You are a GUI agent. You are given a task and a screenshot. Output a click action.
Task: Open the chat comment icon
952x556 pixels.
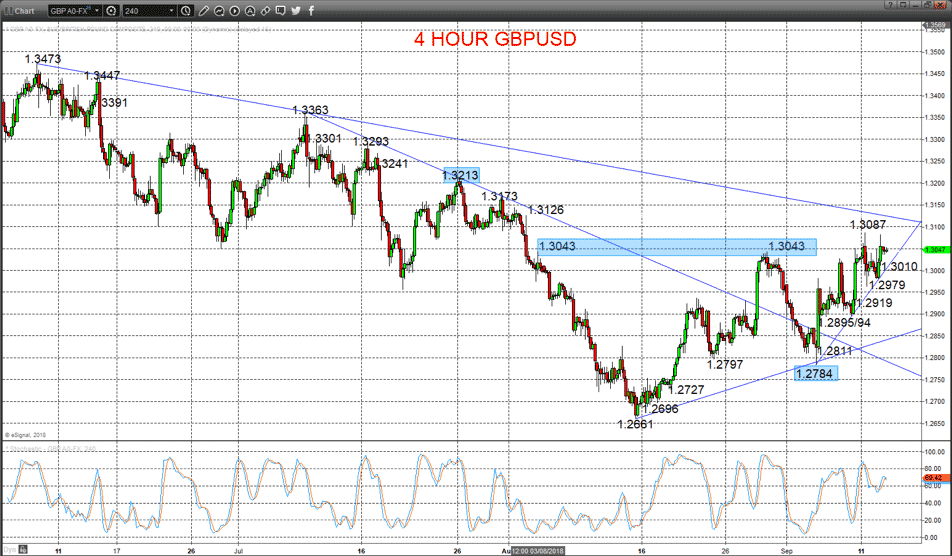click(280, 11)
